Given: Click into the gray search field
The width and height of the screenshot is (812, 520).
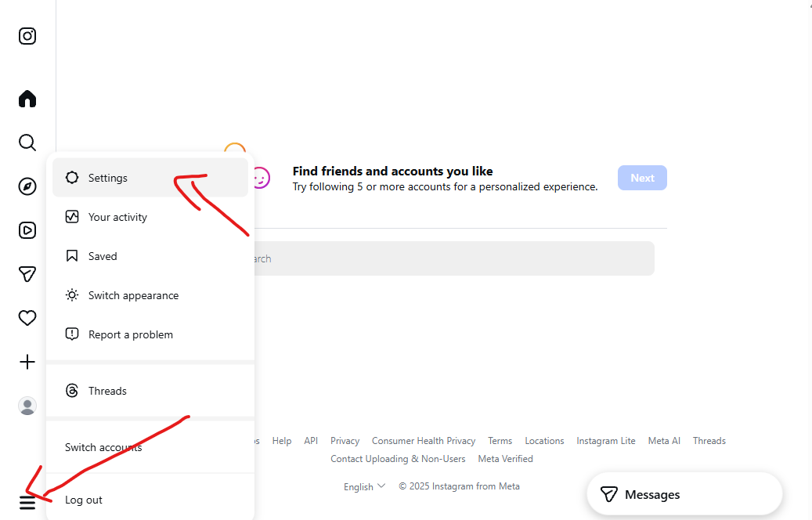Looking at the screenshot, I should coord(454,258).
